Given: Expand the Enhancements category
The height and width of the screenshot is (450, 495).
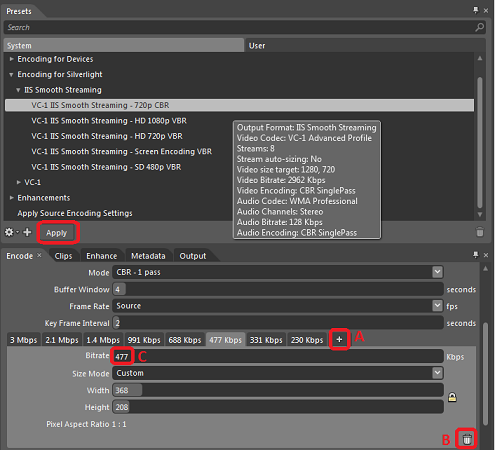Looking at the screenshot, I should [12, 198].
